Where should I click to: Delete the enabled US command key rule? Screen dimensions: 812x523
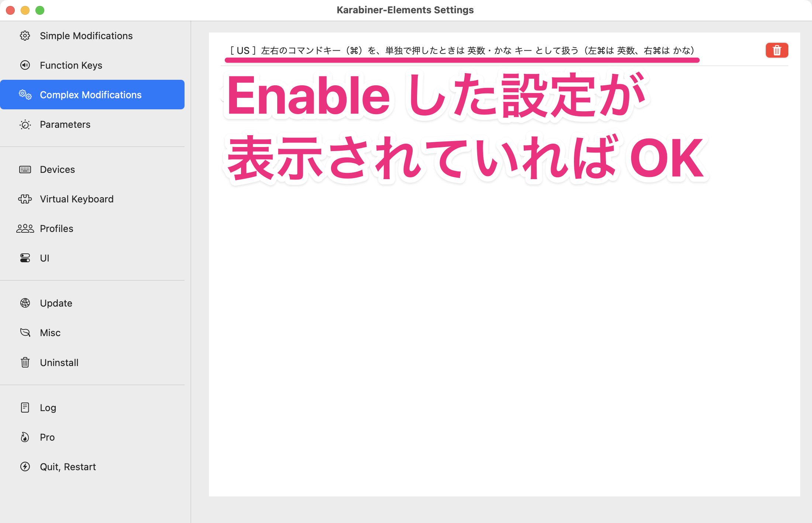[x=777, y=50]
